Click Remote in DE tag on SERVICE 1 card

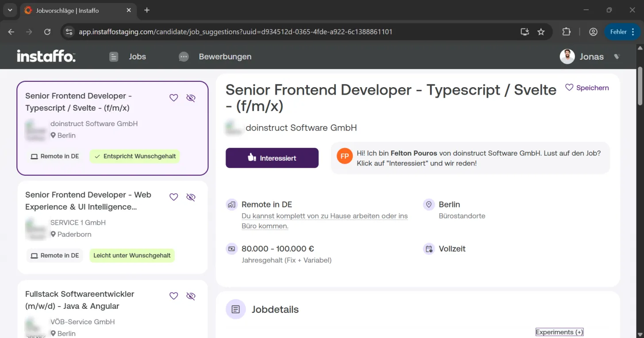tap(55, 255)
